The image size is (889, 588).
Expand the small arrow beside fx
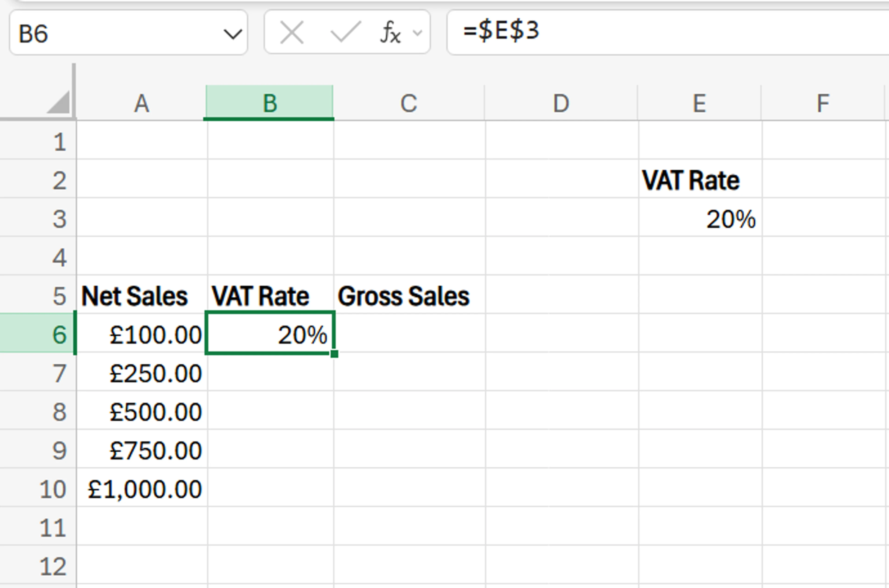click(x=417, y=33)
